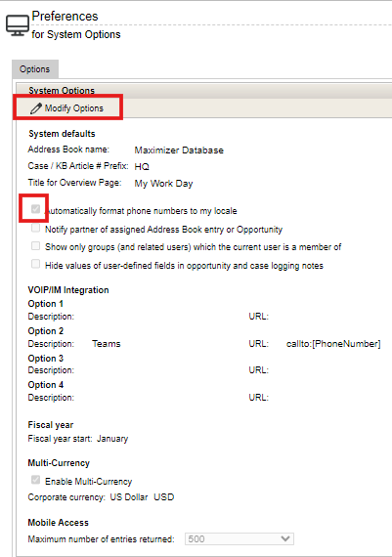The image size is (392, 557).
Task: Click the monitor icon next to Preferences
Action: tap(18, 25)
